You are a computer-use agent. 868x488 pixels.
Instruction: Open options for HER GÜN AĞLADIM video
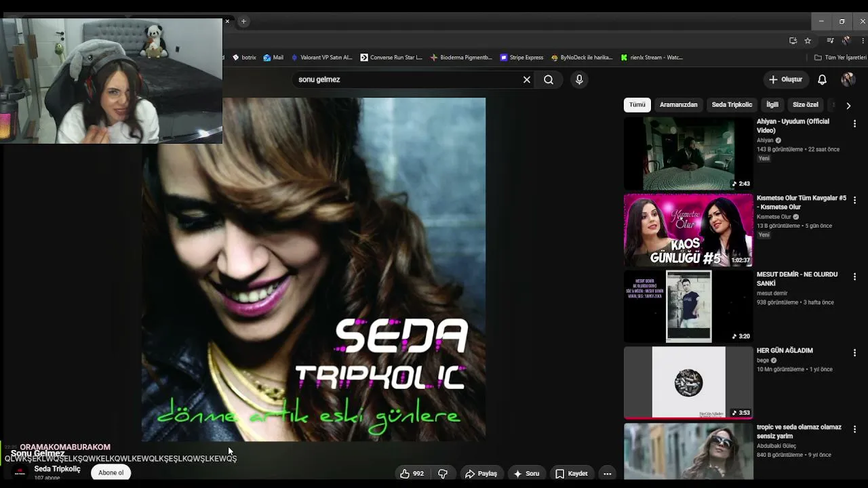point(854,353)
